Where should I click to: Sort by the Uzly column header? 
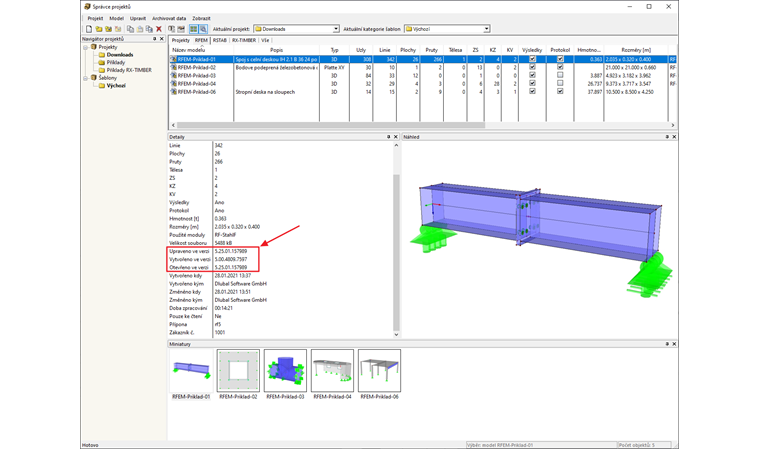(x=361, y=50)
